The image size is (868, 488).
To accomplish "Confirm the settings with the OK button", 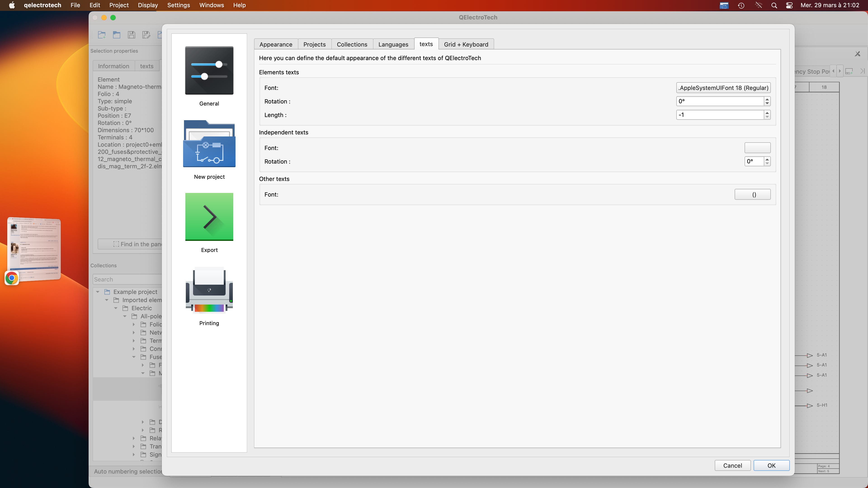I will pos(772,465).
